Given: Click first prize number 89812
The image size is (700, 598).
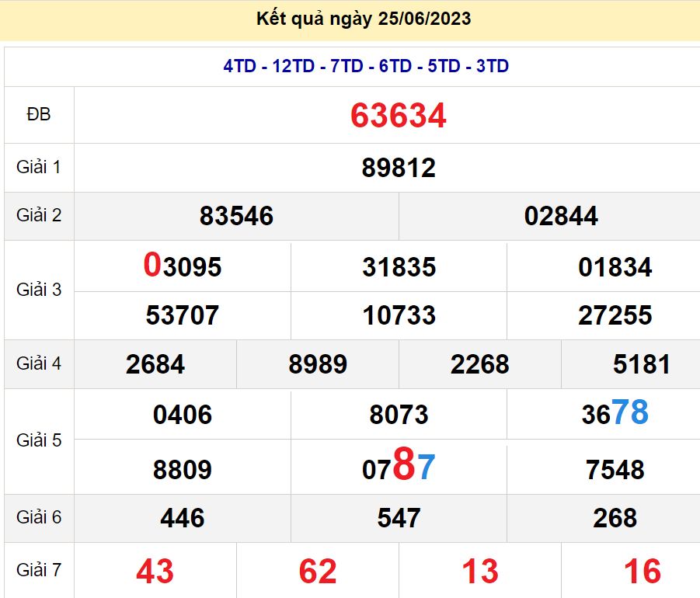Looking at the screenshot, I should click(x=398, y=168).
